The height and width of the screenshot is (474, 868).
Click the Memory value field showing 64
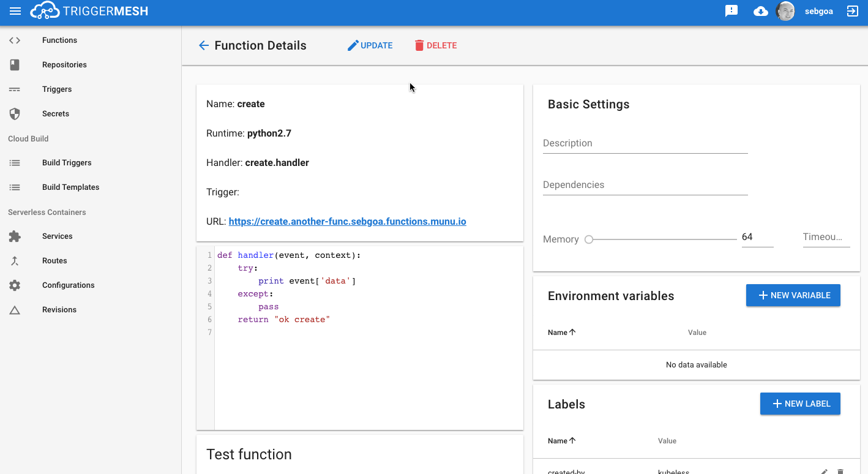[757, 237]
